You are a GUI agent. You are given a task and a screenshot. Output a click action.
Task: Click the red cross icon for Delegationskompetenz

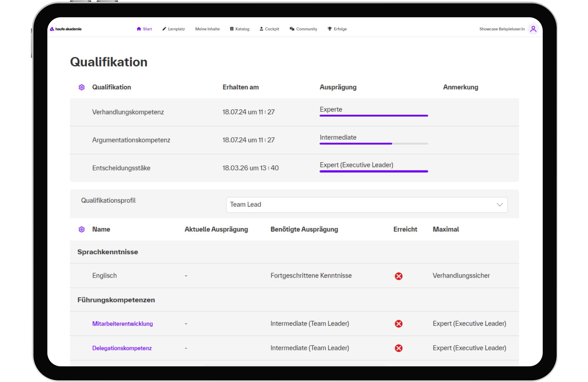pyautogui.click(x=399, y=348)
